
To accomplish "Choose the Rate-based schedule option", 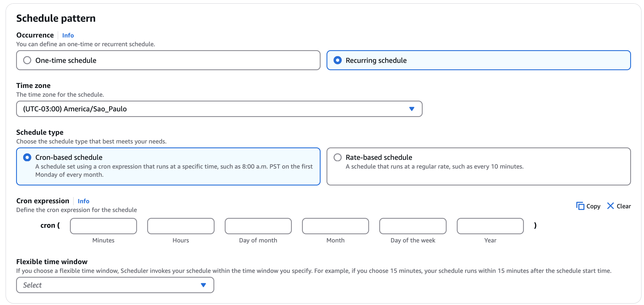I will coord(338,157).
